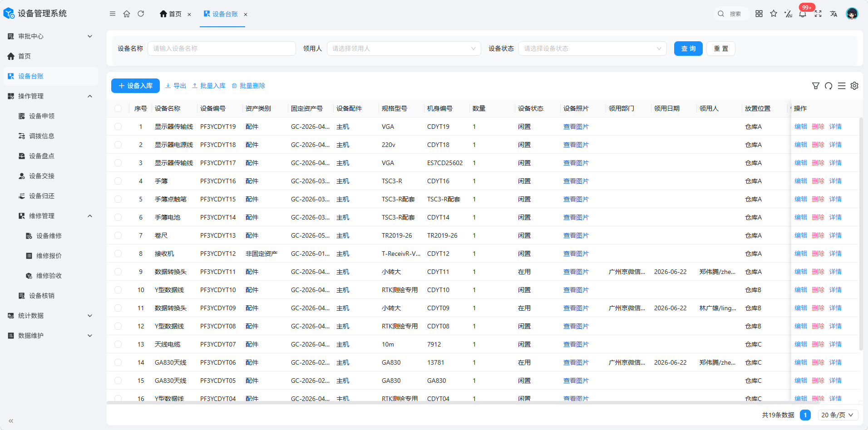The width and height of the screenshot is (868, 430).
Task: Check row 7 卷尺 checkbox
Action: [x=118, y=235]
